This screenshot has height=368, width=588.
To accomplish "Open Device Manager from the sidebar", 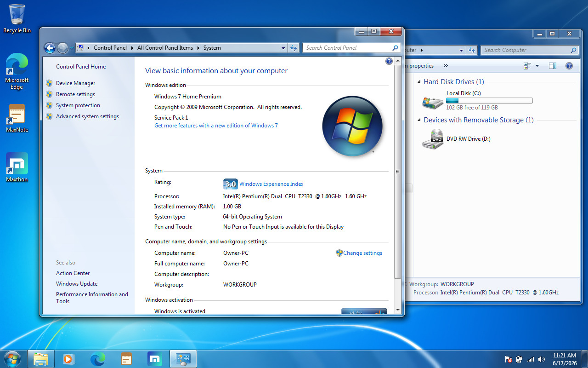I will pyautogui.click(x=76, y=83).
